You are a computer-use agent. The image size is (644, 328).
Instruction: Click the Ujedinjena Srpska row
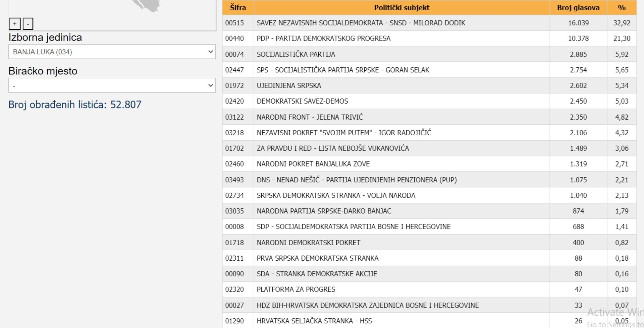tap(289, 85)
